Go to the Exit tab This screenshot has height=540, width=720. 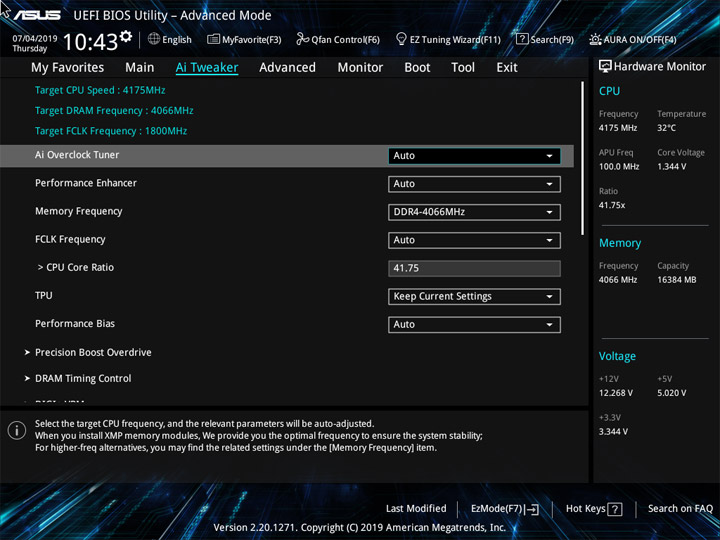(x=507, y=68)
